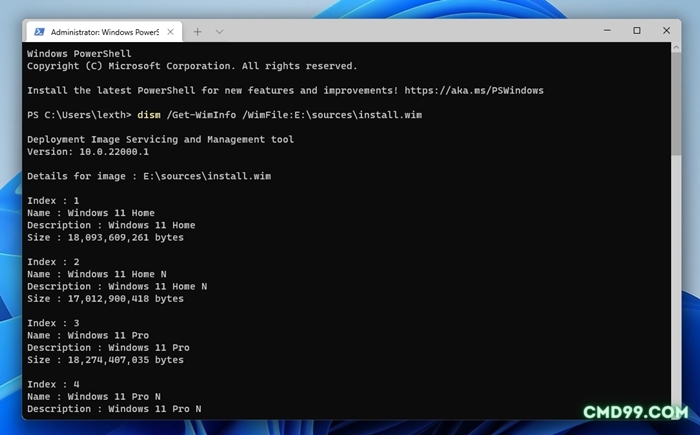Click the scrollbar up arrow
This screenshot has height=435, width=700.
coord(676,47)
